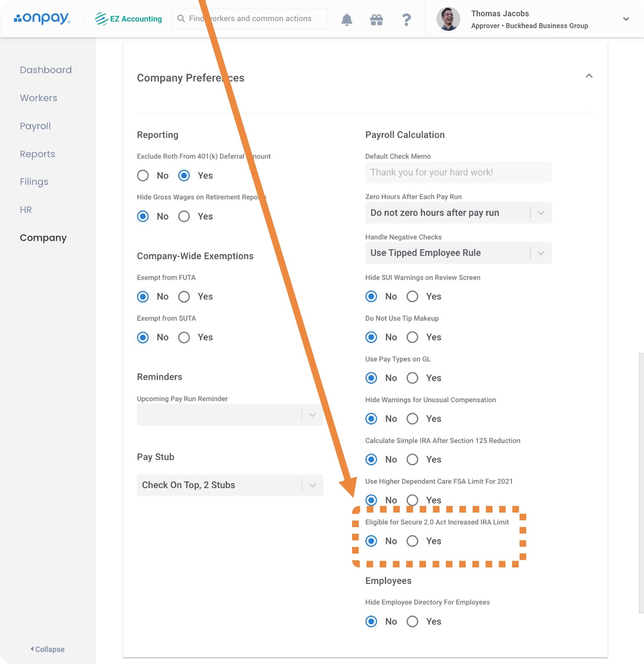
Task: Open the notifications bell
Action: pyautogui.click(x=347, y=20)
